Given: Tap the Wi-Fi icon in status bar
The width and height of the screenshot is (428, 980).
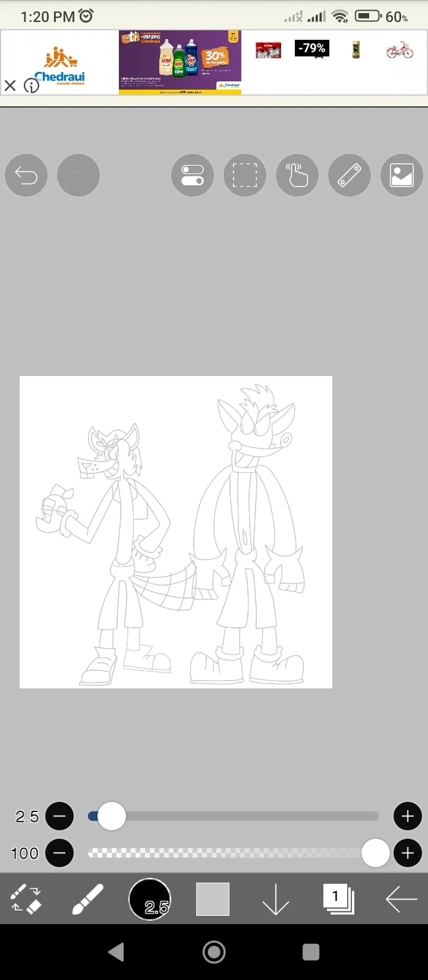Looking at the screenshot, I should pos(341,17).
